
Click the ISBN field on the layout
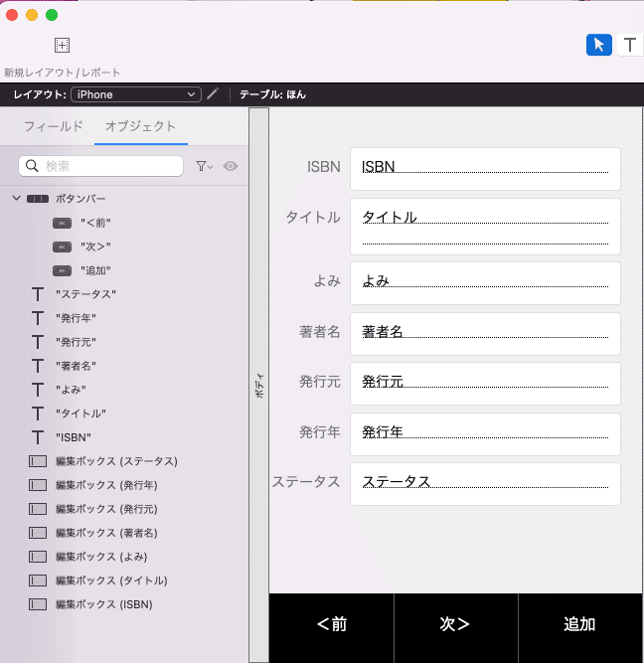click(485, 169)
